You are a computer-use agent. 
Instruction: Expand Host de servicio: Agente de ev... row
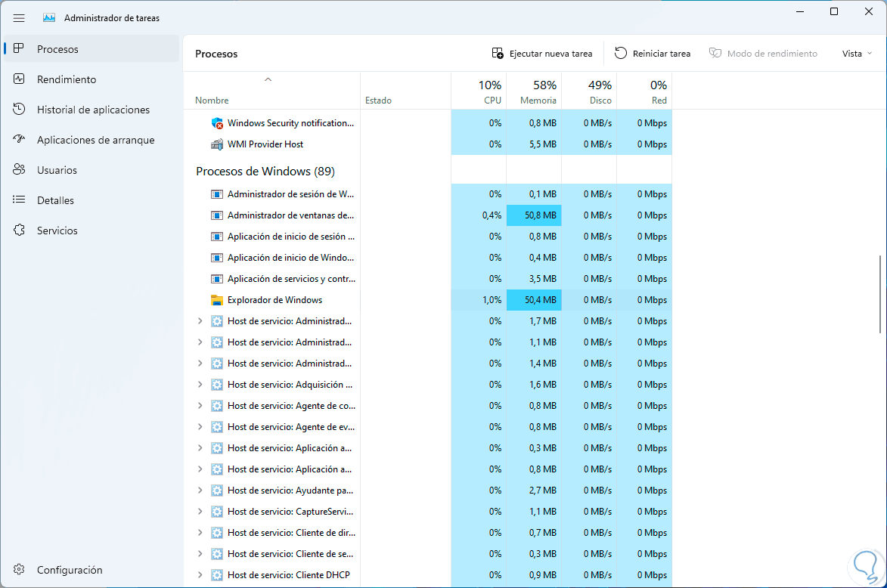click(200, 427)
